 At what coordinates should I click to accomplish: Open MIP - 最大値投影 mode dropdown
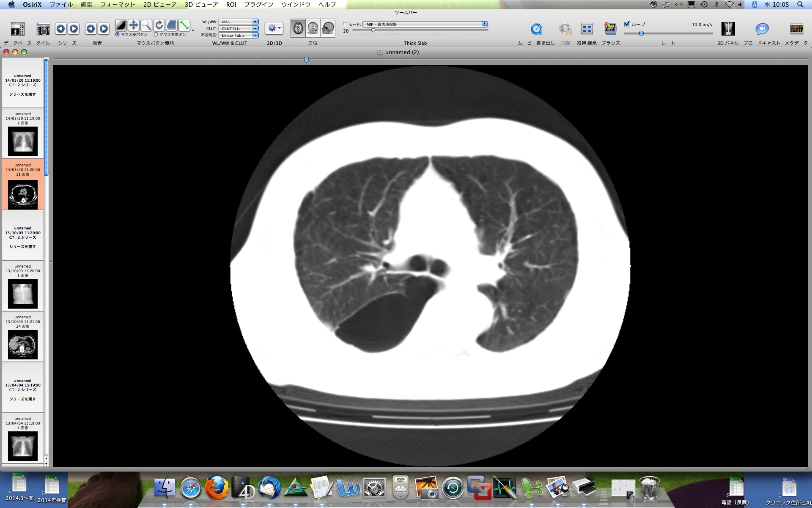pyautogui.click(x=425, y=24)
